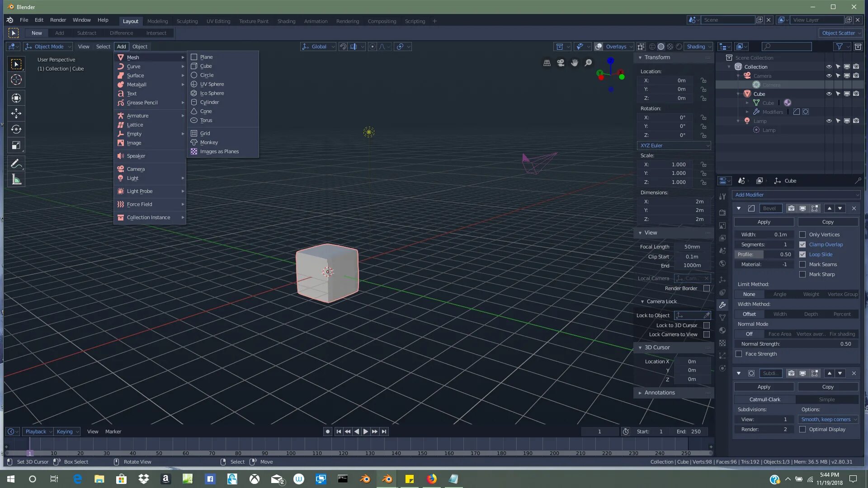This screenshot has width=868, height=488.
Task: Click the camera view icon in viewport
Action: click(x=561, y=63)
